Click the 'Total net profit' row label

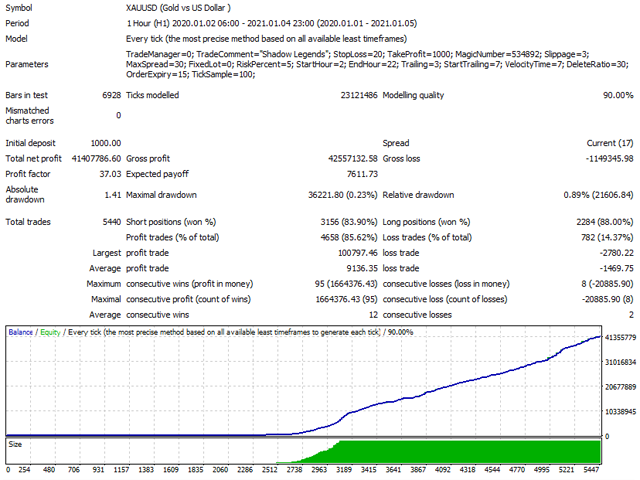click(x=33, y=159)
